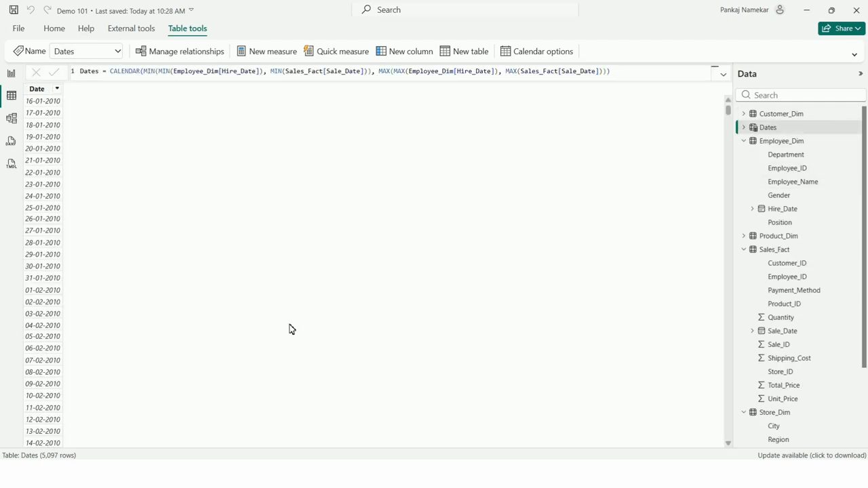Expand the Product_Dim table
868x488 pixels.
pos(744,236)
